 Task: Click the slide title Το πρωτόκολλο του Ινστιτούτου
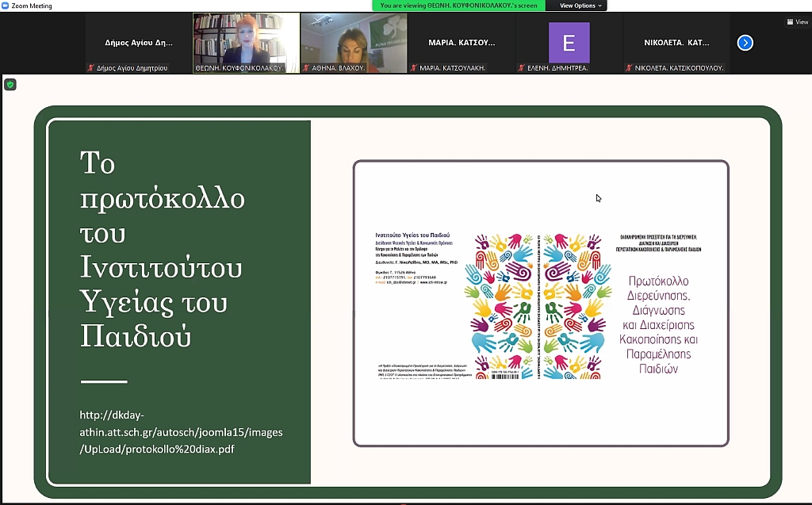coord(162,249)
